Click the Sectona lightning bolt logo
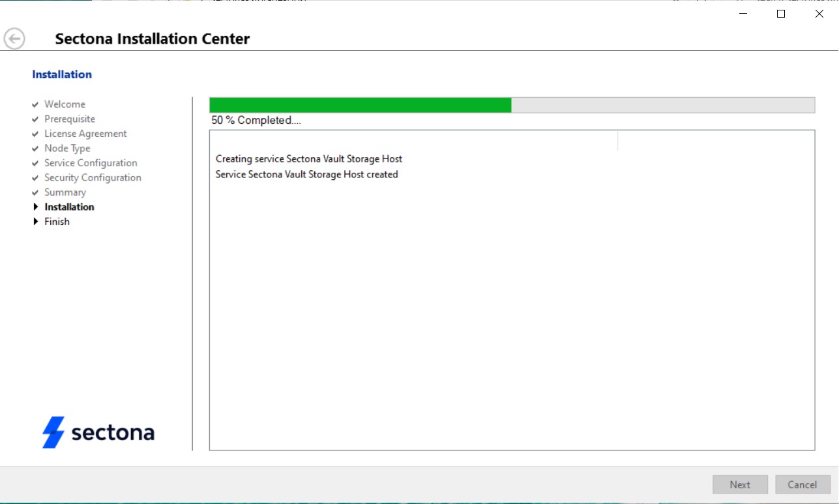 pos(53,432)
